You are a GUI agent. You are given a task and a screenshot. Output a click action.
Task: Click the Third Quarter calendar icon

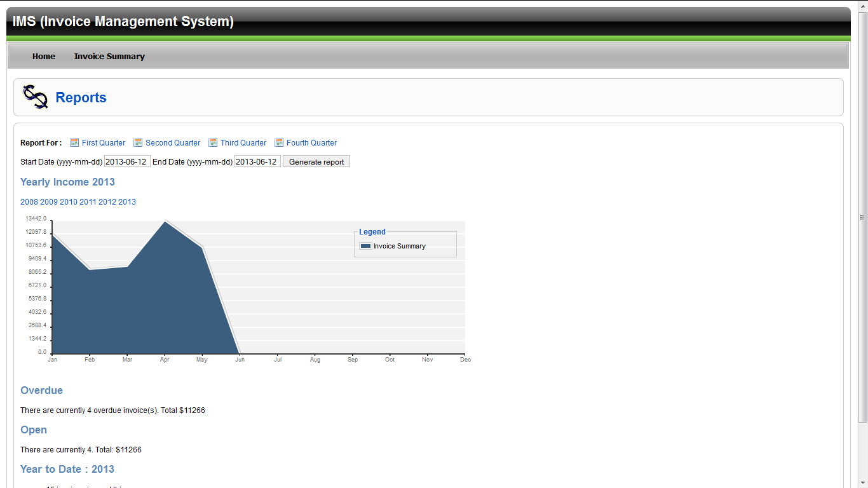tap(213, 142)
